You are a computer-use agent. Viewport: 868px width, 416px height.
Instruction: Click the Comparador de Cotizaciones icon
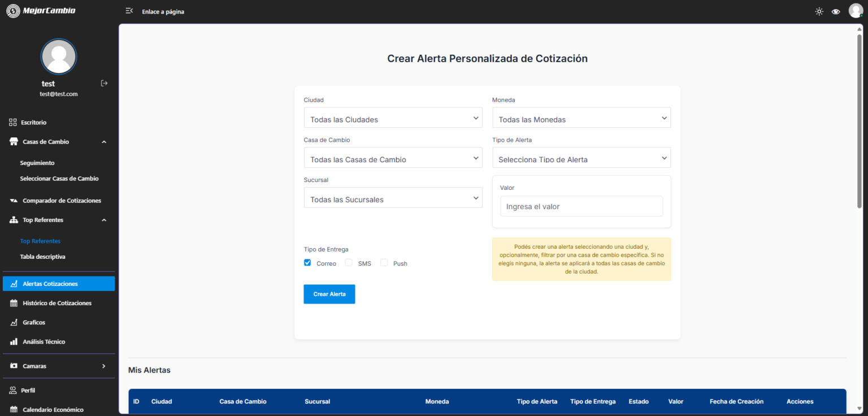click(14, 201)
